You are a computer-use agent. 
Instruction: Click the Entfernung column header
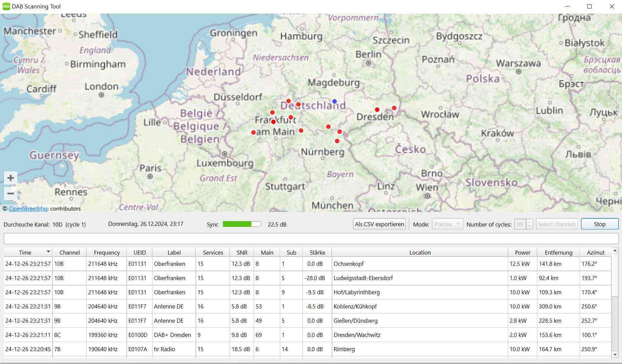pos(558,253)
